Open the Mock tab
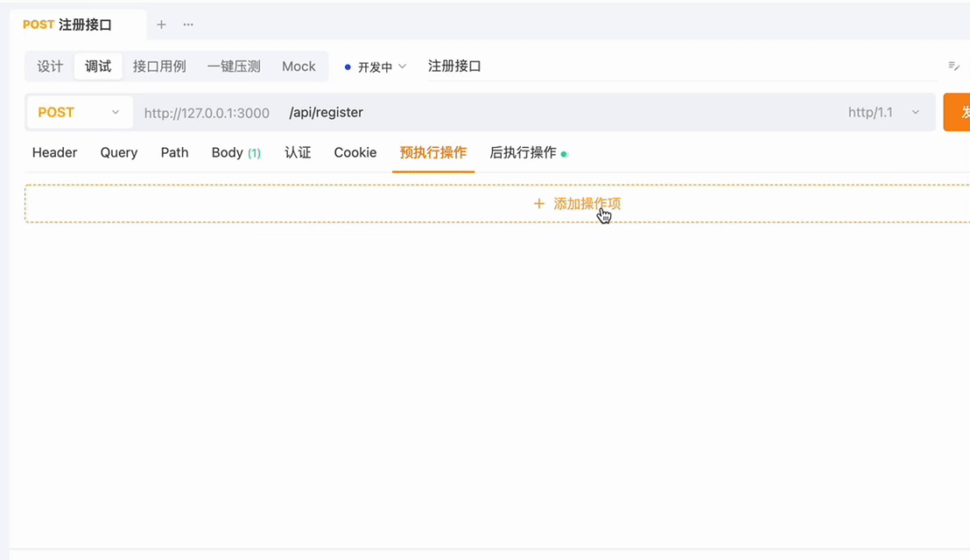 299,66
